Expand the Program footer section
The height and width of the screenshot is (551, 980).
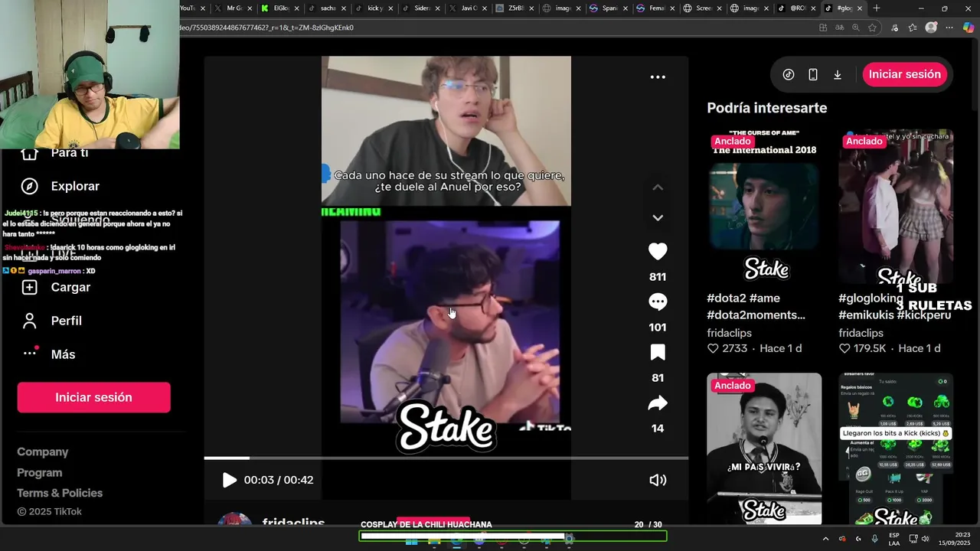pos(40,473)
